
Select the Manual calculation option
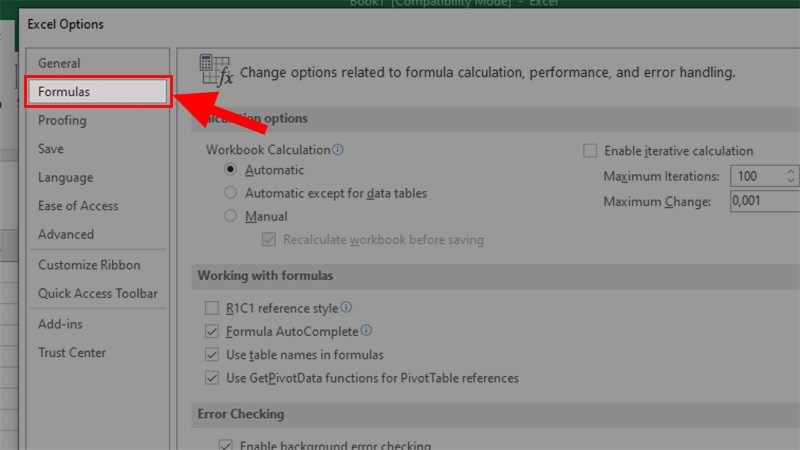[231, 216]
